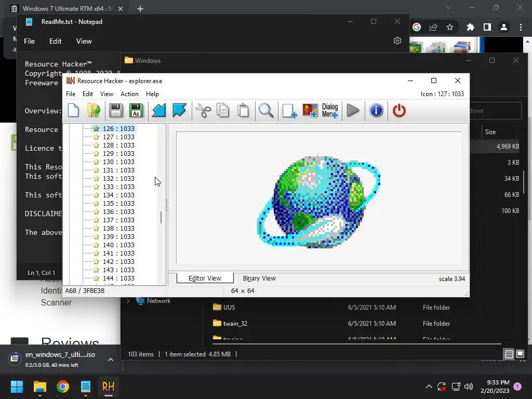Close the Windows 7 Ultimate browser tab
532x399 pixels.
(121, 9)
